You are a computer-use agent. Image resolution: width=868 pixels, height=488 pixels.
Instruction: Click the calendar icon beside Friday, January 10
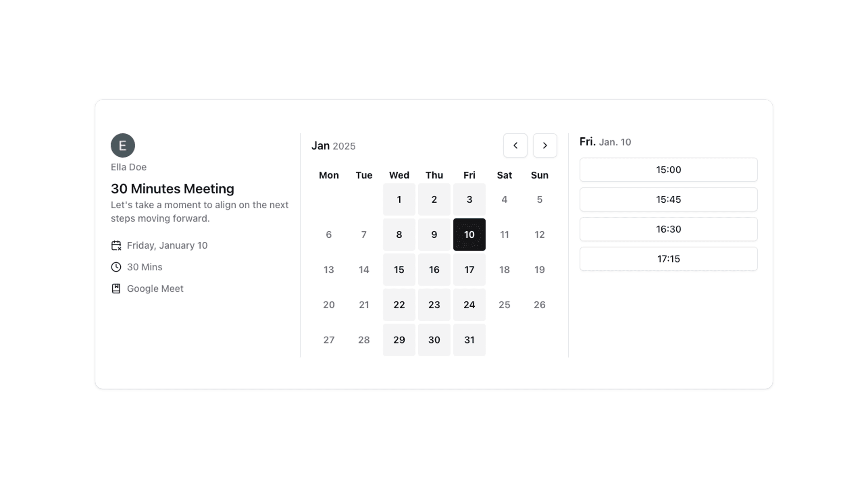116,245
